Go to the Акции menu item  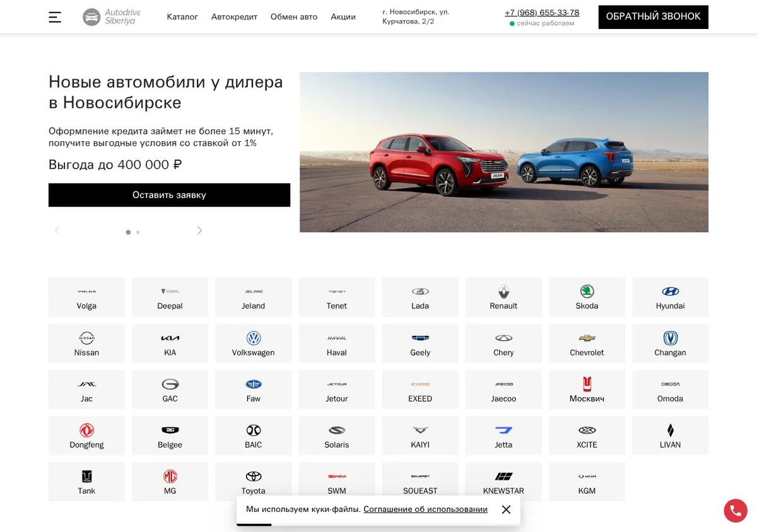click(343, 17)
